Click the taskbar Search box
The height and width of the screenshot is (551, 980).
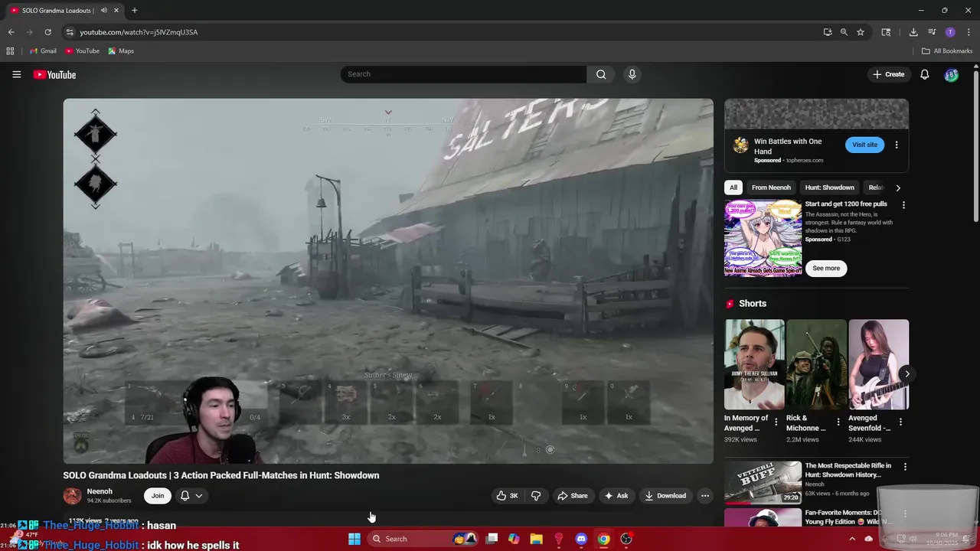pos(423,539)
